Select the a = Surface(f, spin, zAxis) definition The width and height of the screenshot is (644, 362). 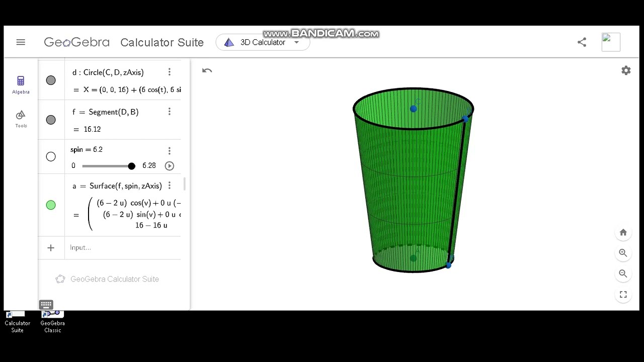click(117, 186)
